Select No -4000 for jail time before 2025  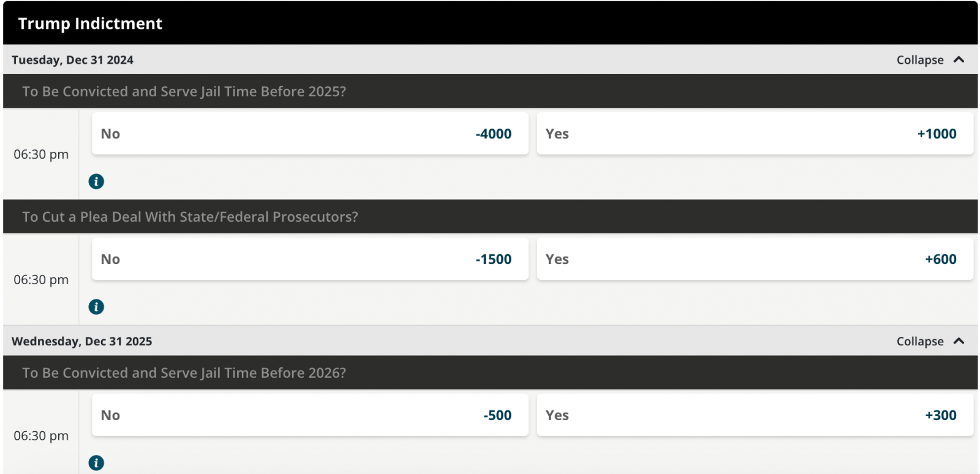[310, 134]
